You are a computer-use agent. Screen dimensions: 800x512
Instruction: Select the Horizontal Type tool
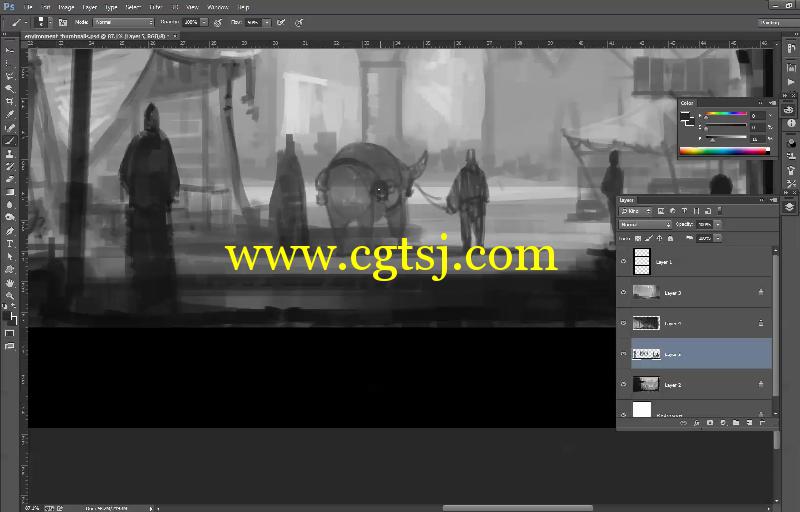click(10, 244)
